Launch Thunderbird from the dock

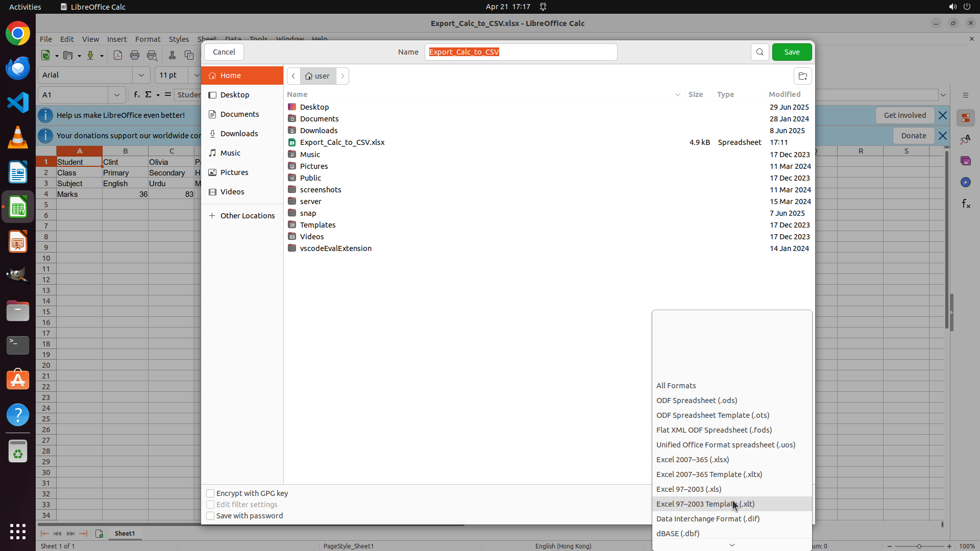(x=18, y=68)
